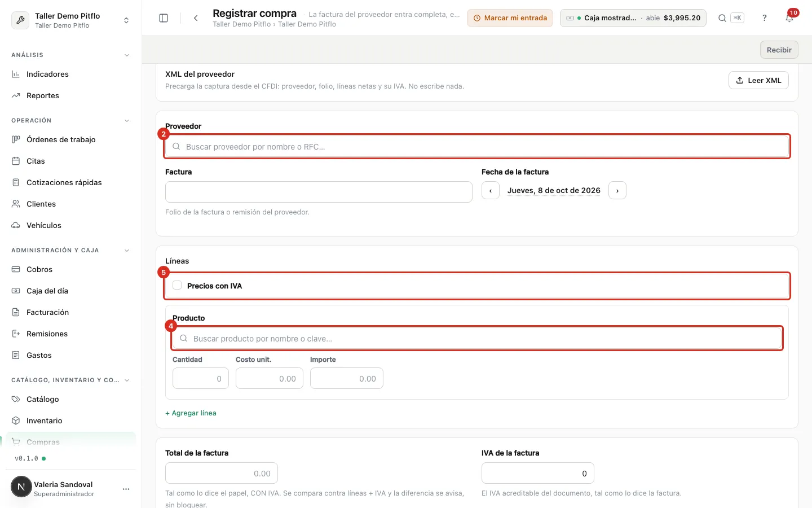Focus the Buscar proveedor search field

(477, 147)
